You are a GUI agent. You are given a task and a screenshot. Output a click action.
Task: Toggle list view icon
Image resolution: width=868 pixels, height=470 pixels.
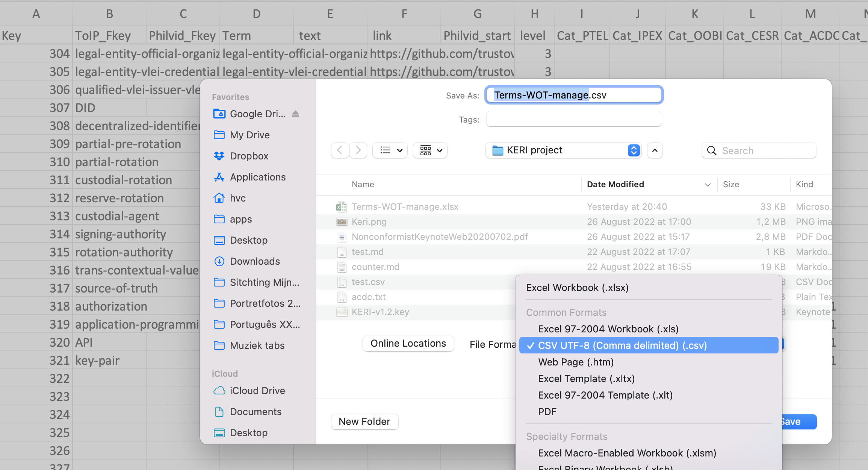(389, 150)
